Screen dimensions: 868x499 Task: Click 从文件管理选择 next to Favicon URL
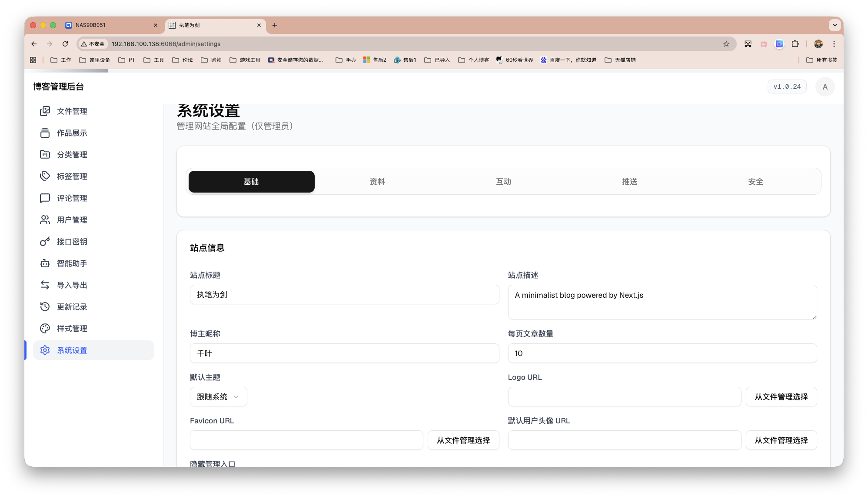pos(463,440)
